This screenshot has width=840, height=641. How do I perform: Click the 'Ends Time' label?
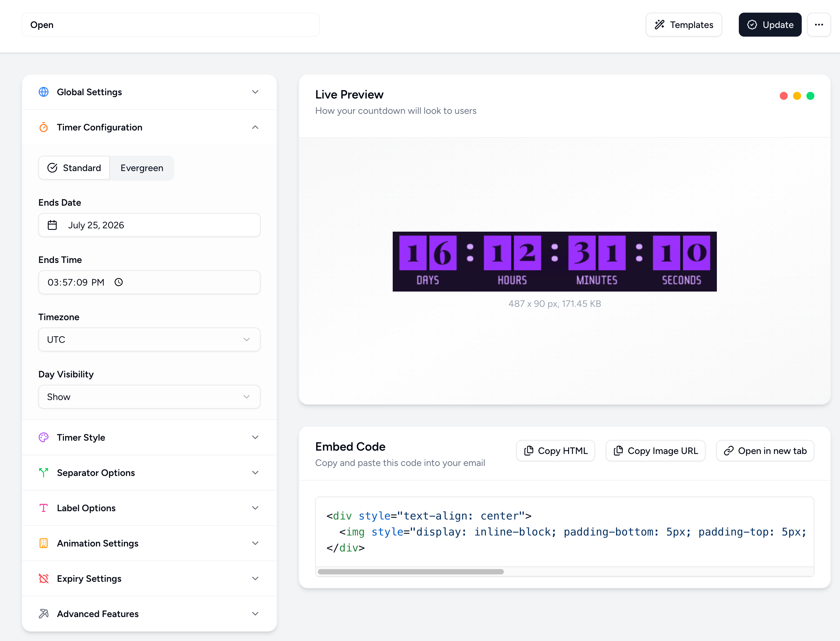pyautogui.click(x=60, y=260)
